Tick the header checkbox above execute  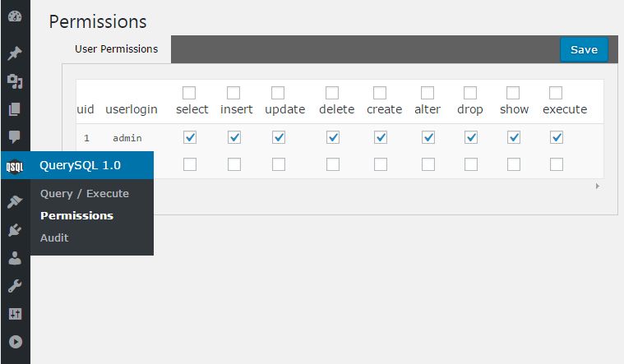tap(556, 93)
